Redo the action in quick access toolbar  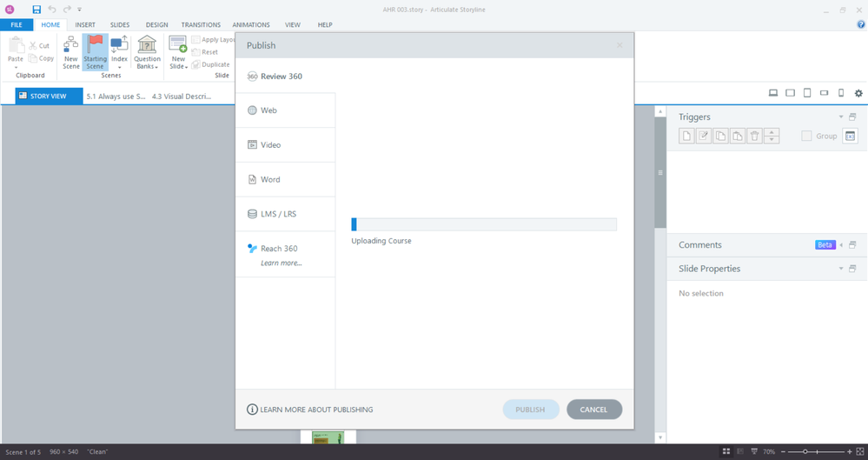(x=67, y=10)
